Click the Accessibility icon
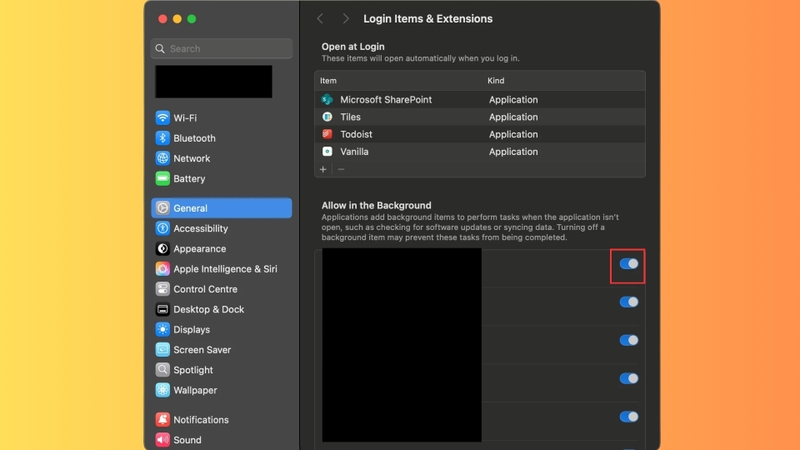Screen dimensions: 800x450 tap(162, 229)
